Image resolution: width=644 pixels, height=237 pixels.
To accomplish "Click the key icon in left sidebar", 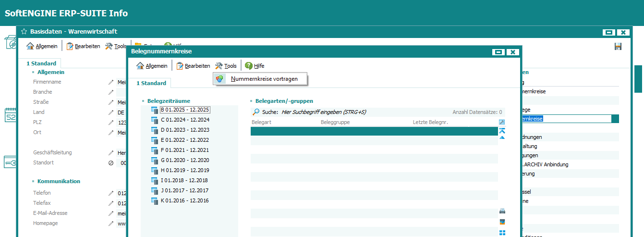I will tap(10, 162).
